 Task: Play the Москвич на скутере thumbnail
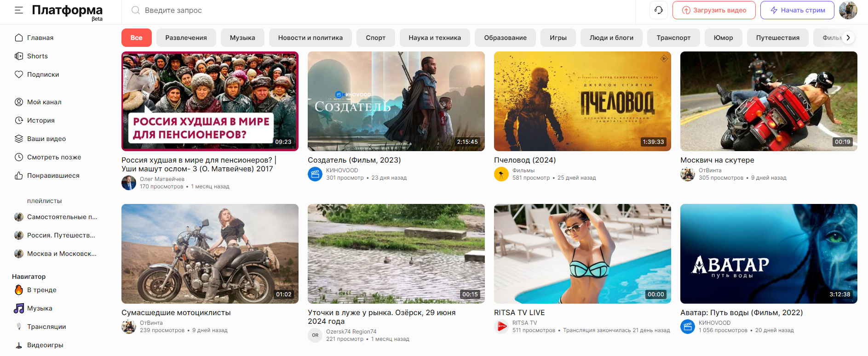click(x=769, y=101)
